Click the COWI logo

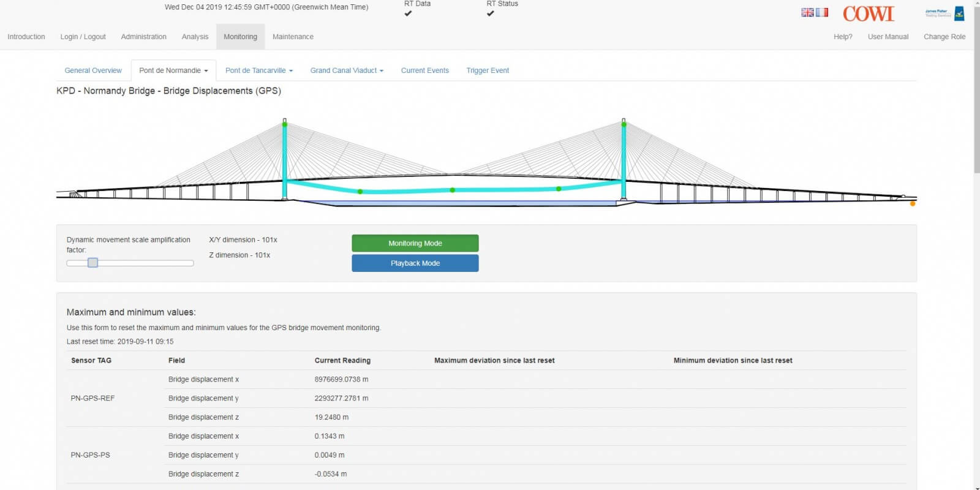(x=868, y=13)
